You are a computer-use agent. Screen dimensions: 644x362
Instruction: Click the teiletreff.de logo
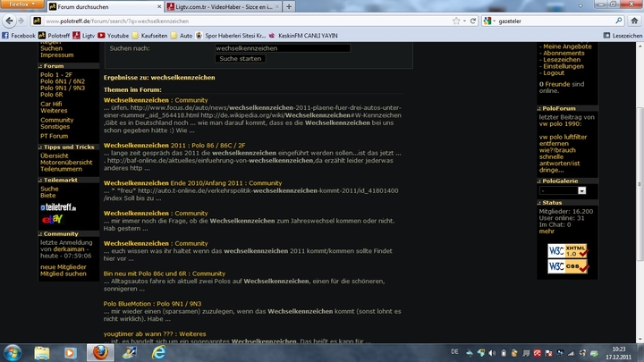tap(58, 207)
